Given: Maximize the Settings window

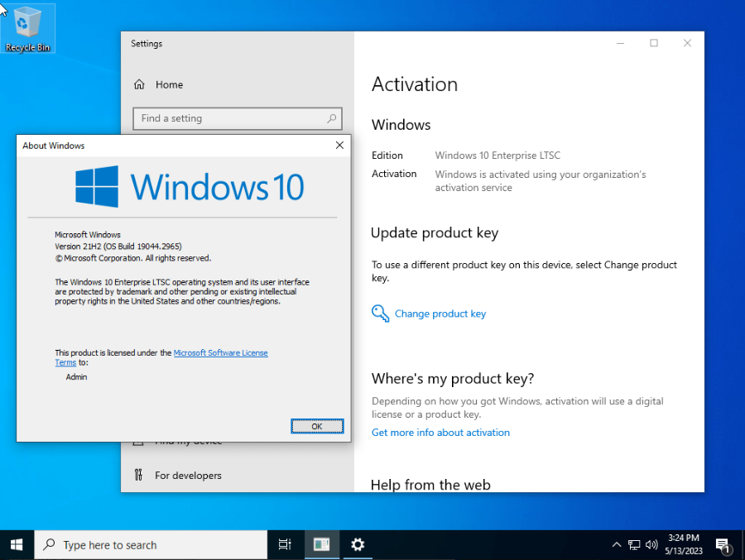Looking at the screenshot, I should pyautogui.click(x=654, y=43).
